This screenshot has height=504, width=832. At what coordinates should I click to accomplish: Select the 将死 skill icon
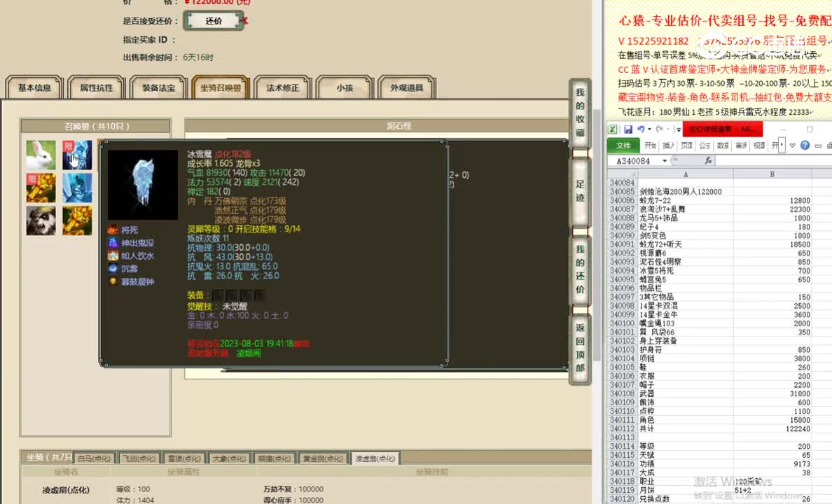(112, 228)
